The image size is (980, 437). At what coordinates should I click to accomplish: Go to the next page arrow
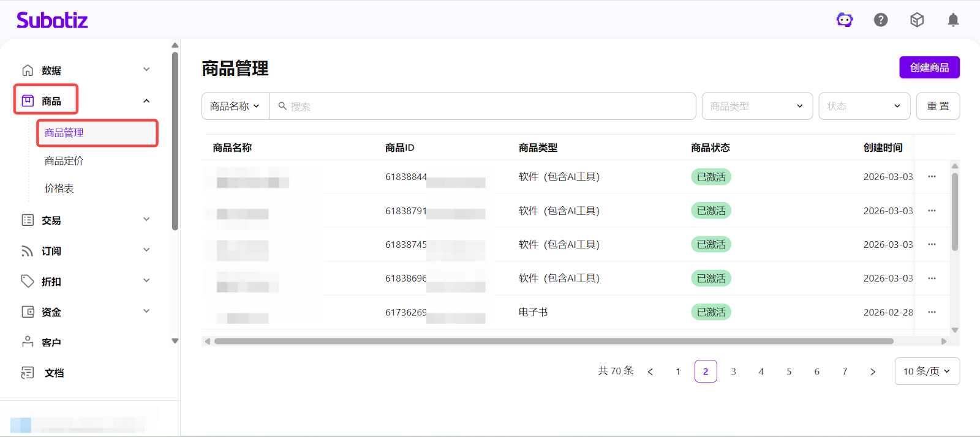click(873, 372)
